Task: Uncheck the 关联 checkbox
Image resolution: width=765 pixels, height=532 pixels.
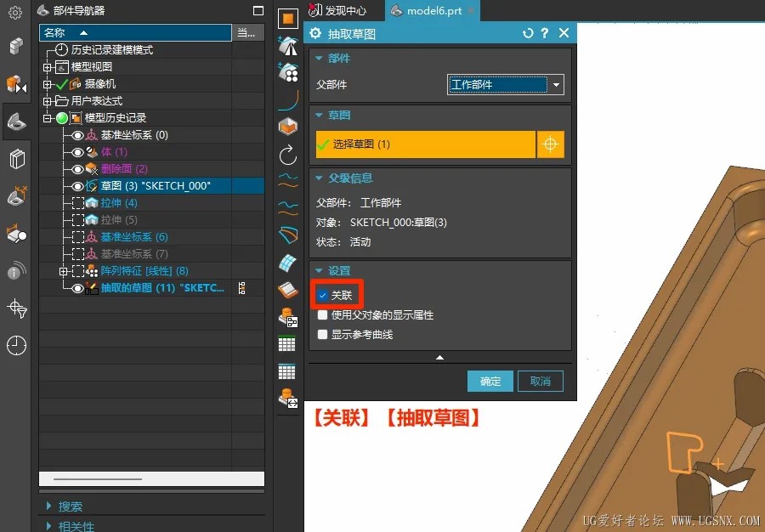Action: click(x=322, y=295)
